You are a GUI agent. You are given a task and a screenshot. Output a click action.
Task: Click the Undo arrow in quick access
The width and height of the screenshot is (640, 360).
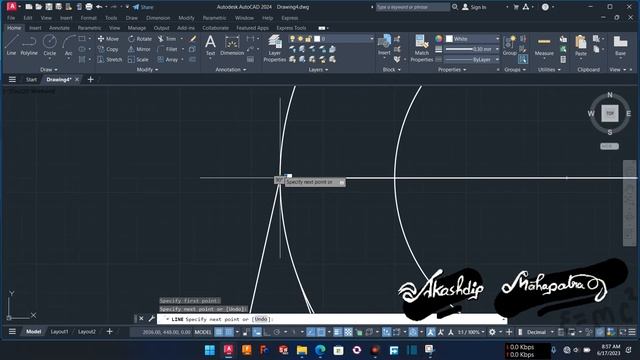pyautogui.click(x=99, y=7)
